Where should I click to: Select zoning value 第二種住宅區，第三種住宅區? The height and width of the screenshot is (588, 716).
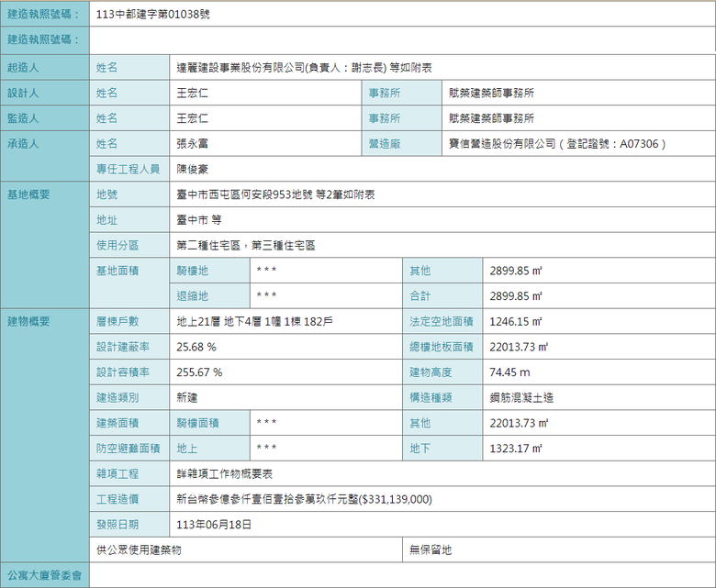pyautogui.click(x=246, y=246)
